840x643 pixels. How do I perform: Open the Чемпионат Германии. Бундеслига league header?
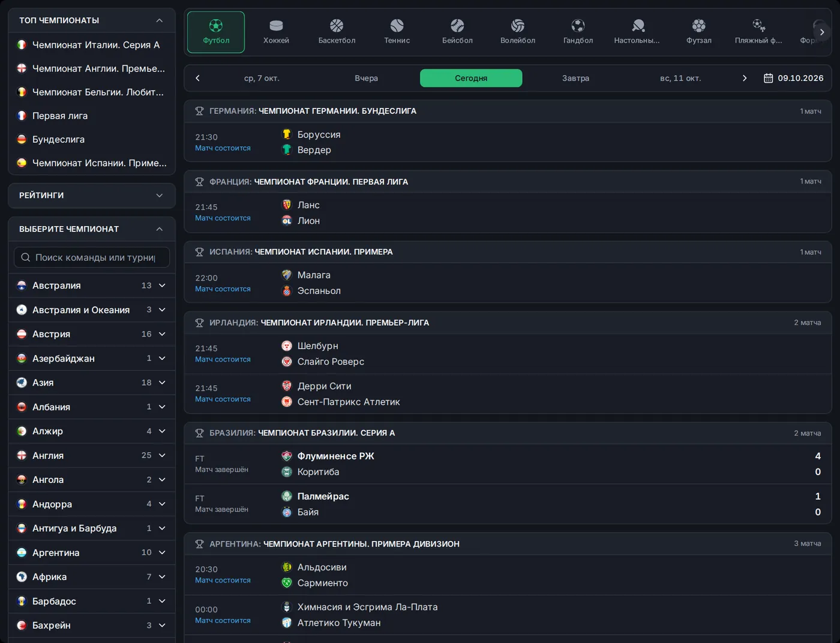coord(508,111)
